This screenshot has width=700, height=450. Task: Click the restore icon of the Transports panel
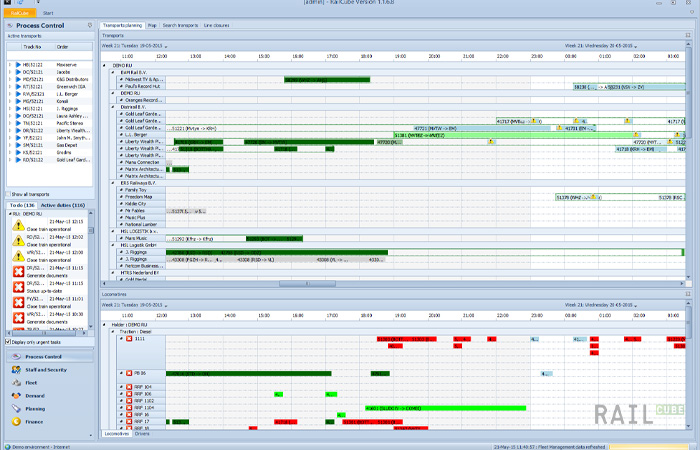click(688, 35)
